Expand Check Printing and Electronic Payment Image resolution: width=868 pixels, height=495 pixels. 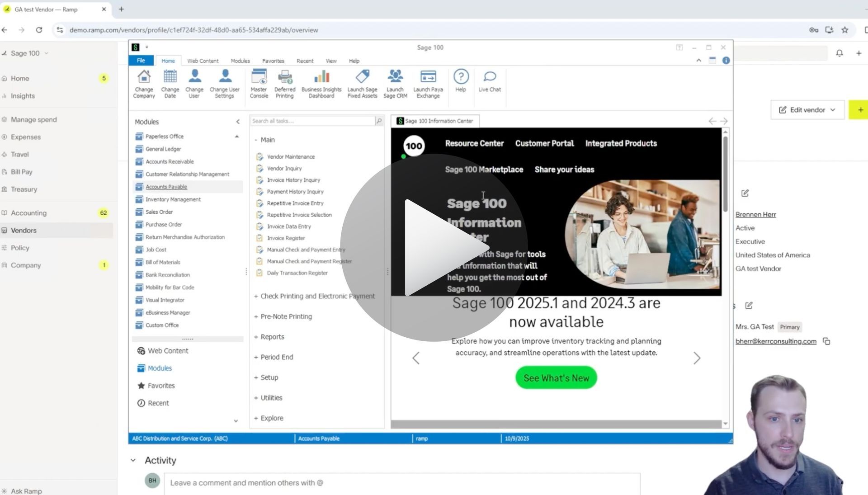314,297
